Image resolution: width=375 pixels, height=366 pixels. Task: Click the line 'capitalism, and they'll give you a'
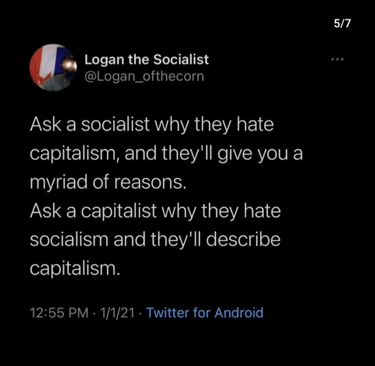pyautogui.click(x=166, y=154)
